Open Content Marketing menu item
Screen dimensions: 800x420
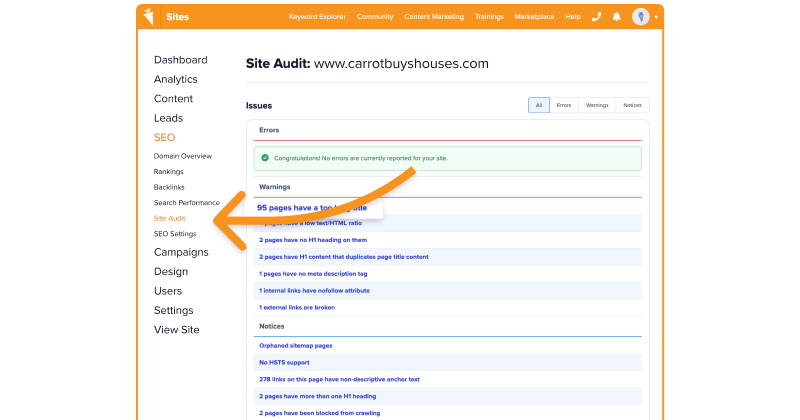[x=434, y=17]
